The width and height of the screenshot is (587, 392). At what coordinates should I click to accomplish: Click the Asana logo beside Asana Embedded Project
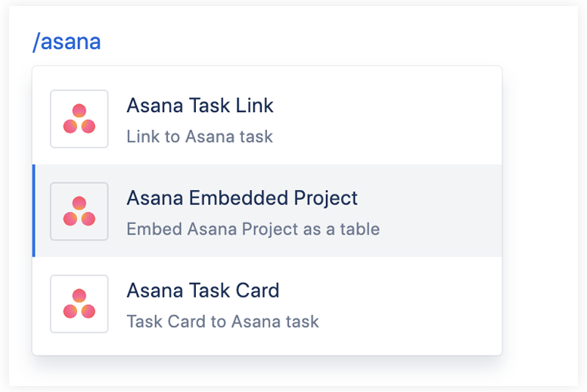click(79, 212)
